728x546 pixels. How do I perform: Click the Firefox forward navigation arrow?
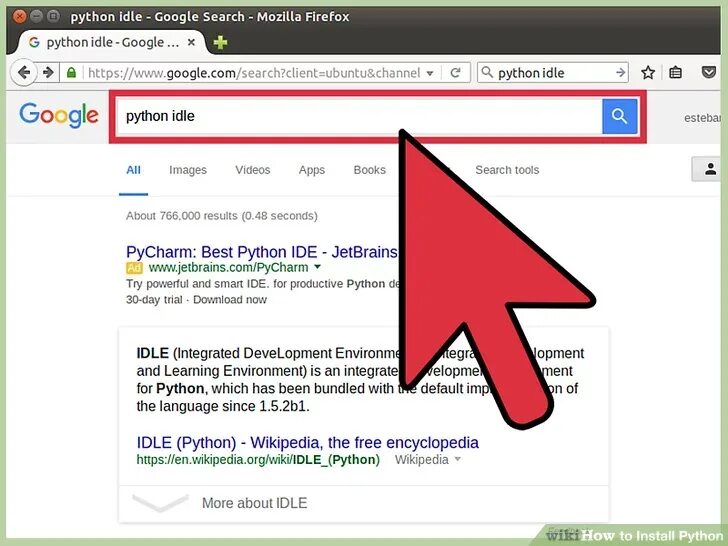pos(48,72)
